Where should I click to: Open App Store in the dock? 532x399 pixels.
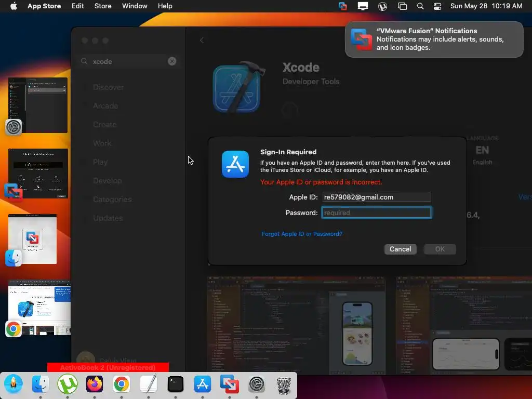pyautogui.click(x=203, y=384)
